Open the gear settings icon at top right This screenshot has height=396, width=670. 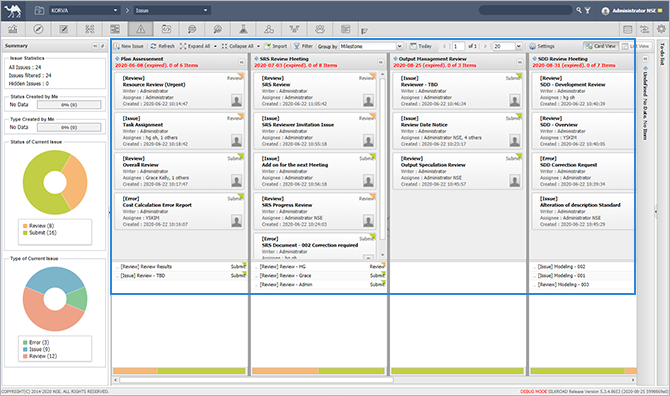click(661, 29)
